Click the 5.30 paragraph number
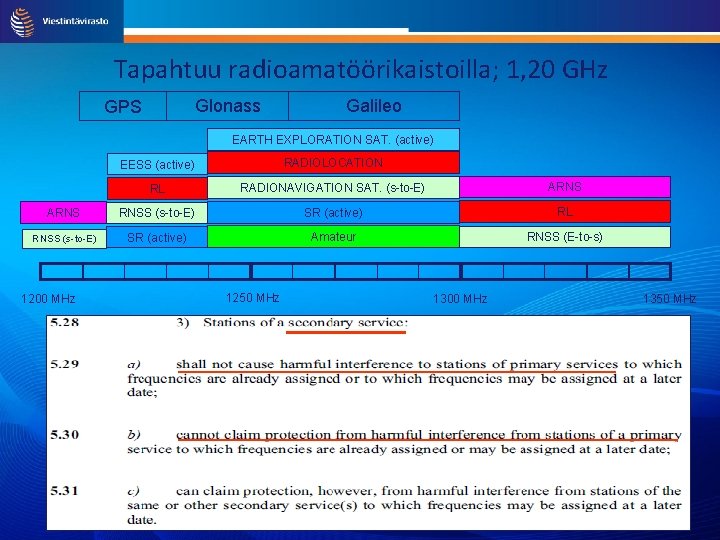The height and width of the screenshot is (540, 720). (65, 434)
